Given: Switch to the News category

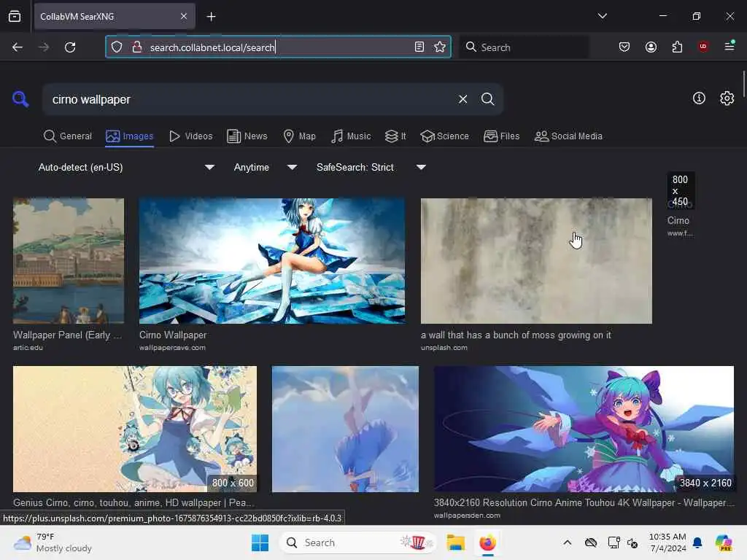Looking at the screenshot, I should (247, 136).
